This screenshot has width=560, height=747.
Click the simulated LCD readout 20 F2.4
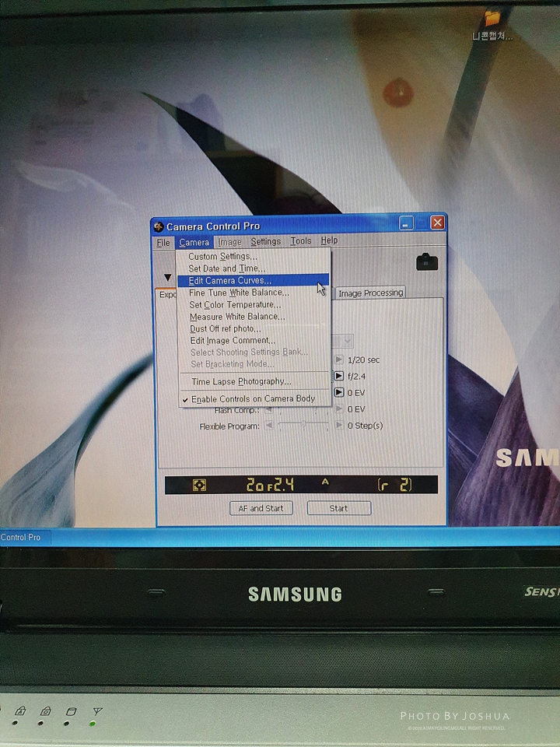[x=270, y=485]
